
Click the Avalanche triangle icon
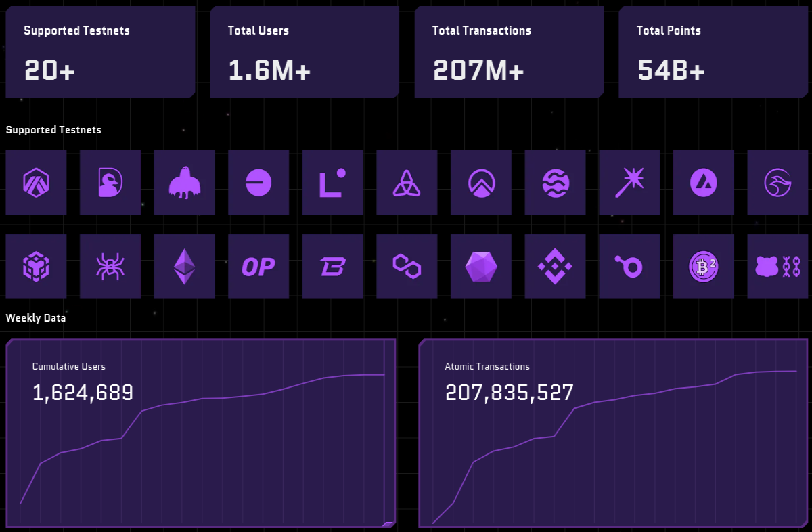coord(703,183)
